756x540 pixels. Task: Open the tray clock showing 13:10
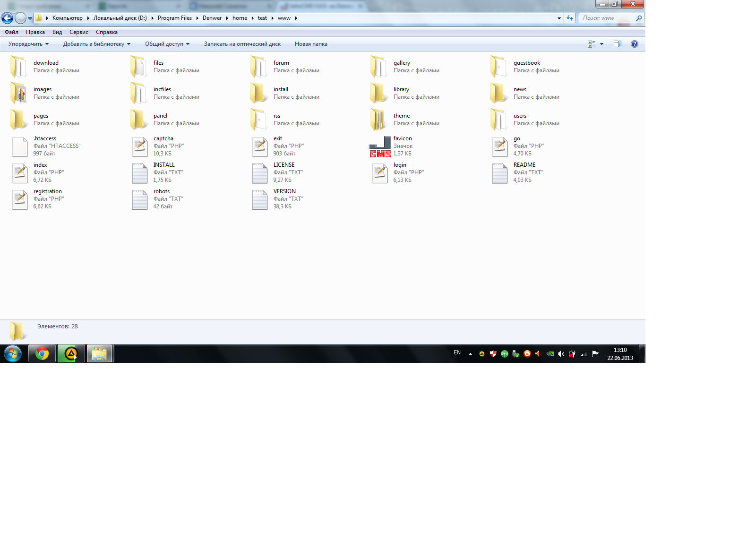click(x=620, y=354)
